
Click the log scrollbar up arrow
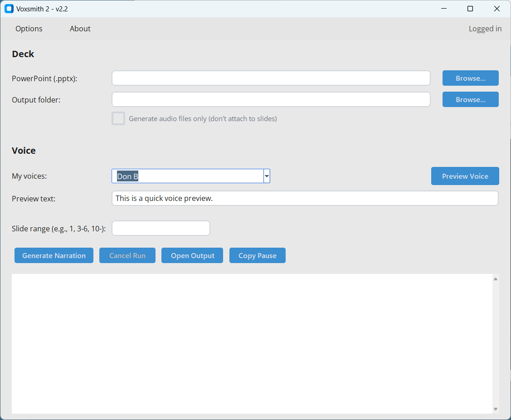495,279
